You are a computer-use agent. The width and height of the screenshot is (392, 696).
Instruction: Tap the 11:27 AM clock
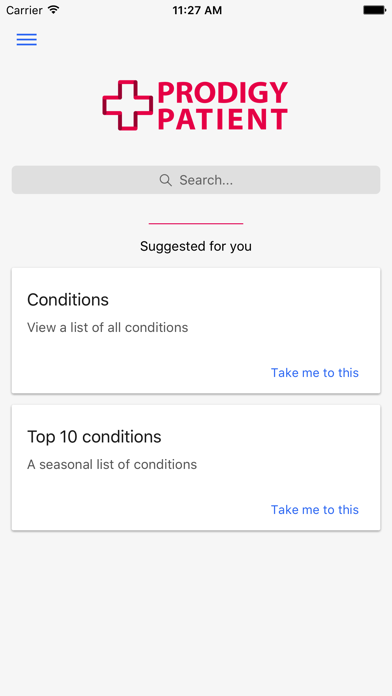tap(197, 10)
